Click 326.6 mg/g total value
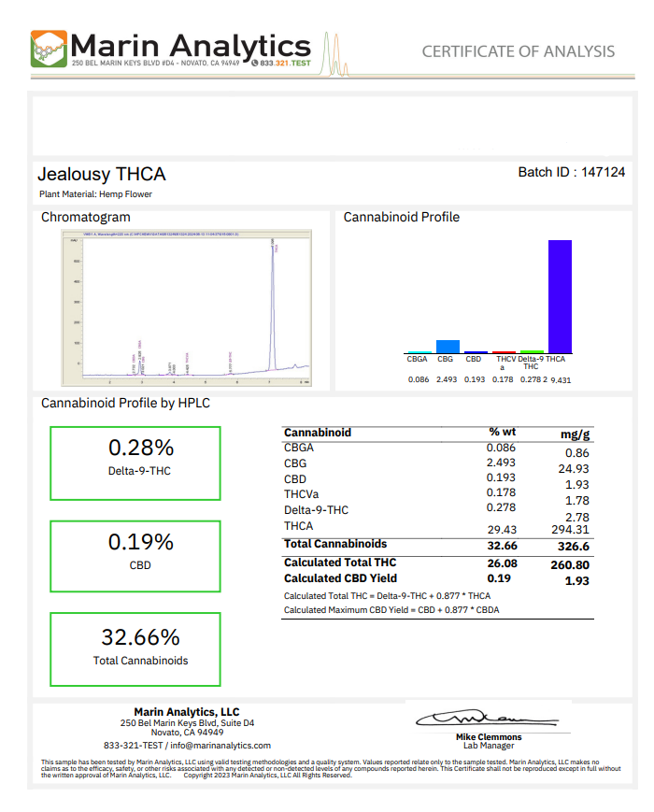 tap(574, 547)
